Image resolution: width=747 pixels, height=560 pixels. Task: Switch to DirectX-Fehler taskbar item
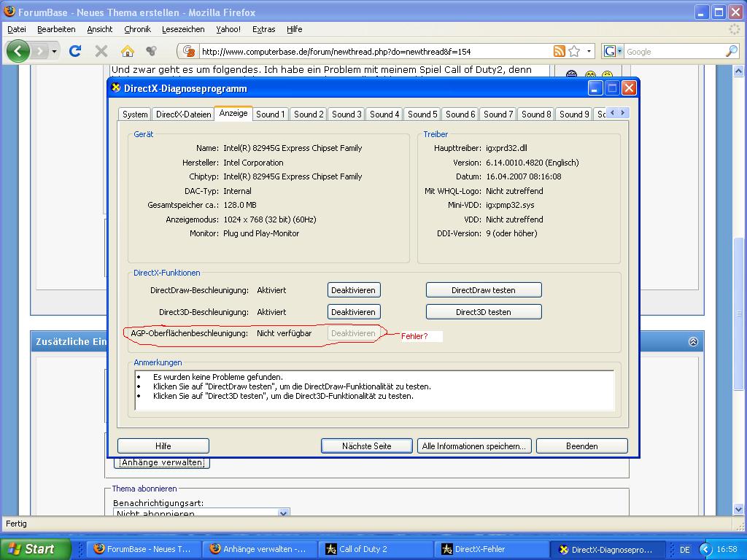coord(490,549)
